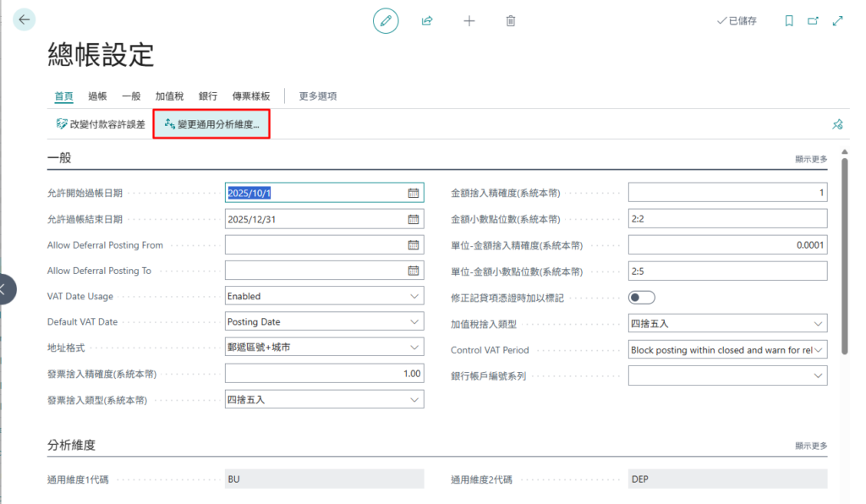The image size is (866, 504).
Task: Click 金額小數點位數(系統本幣) field with 2:2
Action: (727, 219)
